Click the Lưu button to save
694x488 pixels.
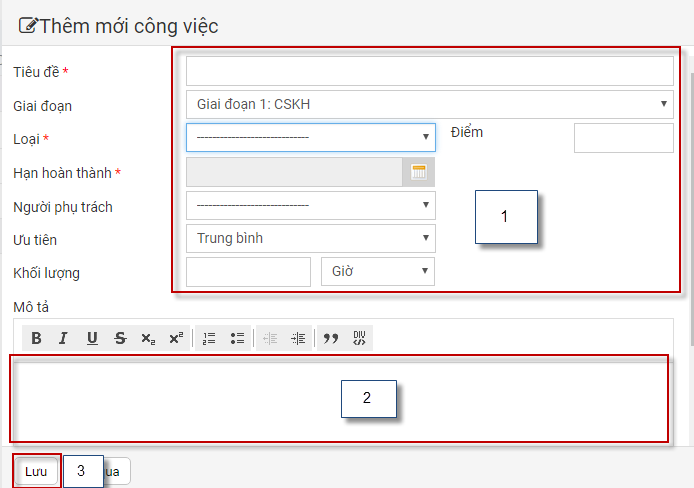pos(36,471)
